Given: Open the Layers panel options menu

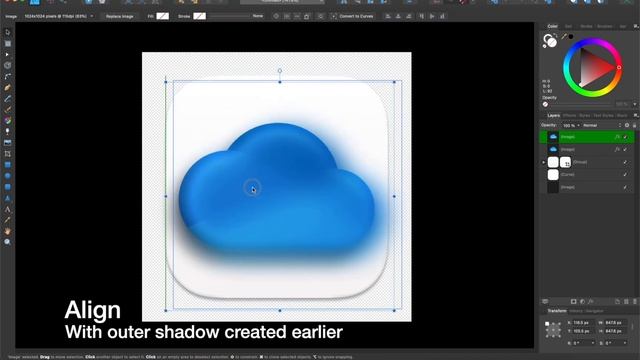Looking at the screenshot, I should tap(636, 116).
